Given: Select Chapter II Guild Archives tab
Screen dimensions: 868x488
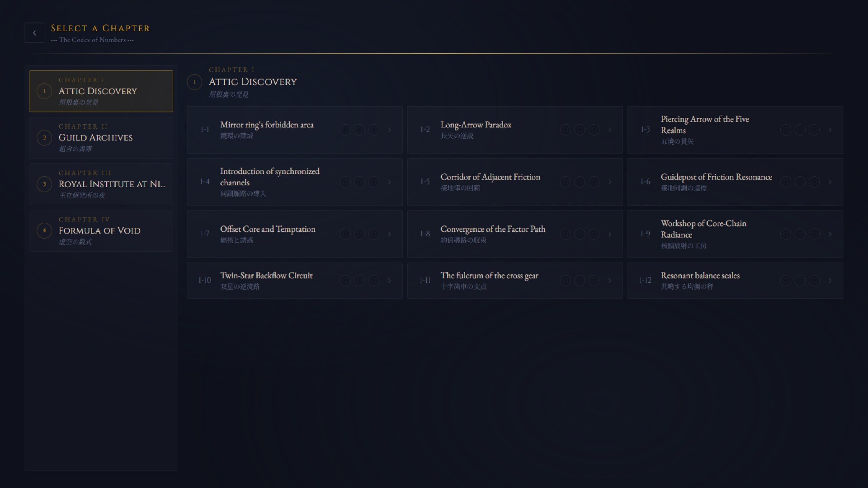Looking at the screenshot, I should tap(101, 138).
